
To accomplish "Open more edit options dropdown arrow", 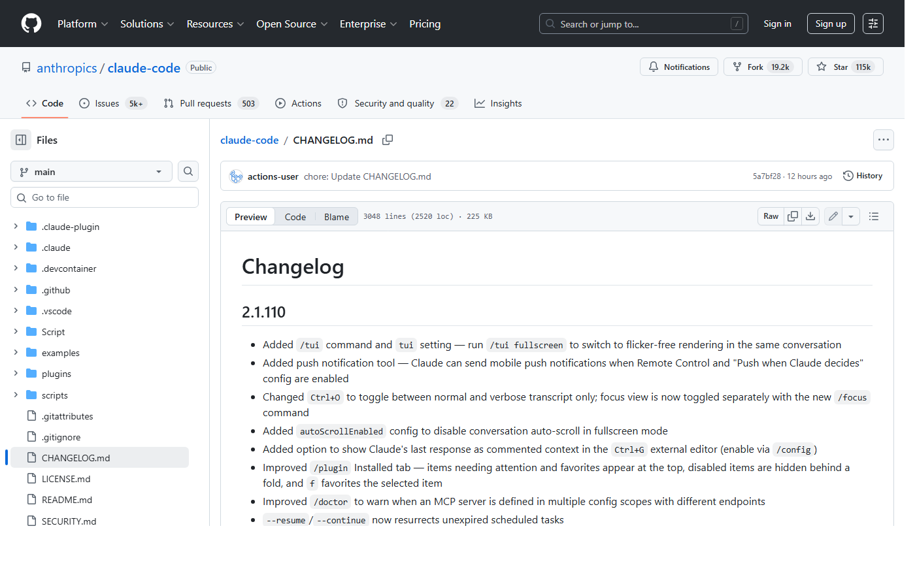I will coord(851,216).
